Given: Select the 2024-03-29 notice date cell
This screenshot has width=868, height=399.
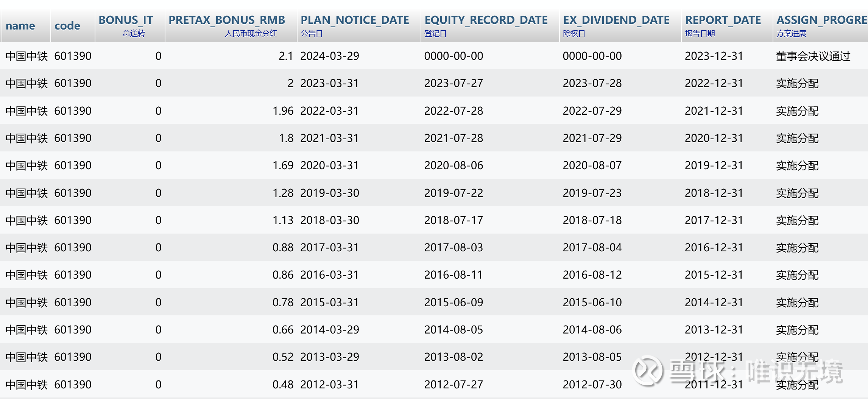Looking at the screenshot, I should 359,56.
